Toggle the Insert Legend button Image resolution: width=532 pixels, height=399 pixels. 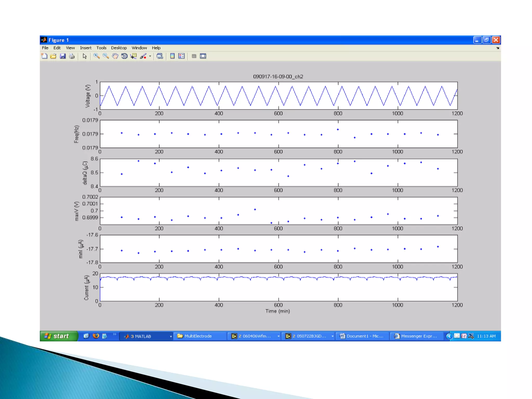[182, 56]
